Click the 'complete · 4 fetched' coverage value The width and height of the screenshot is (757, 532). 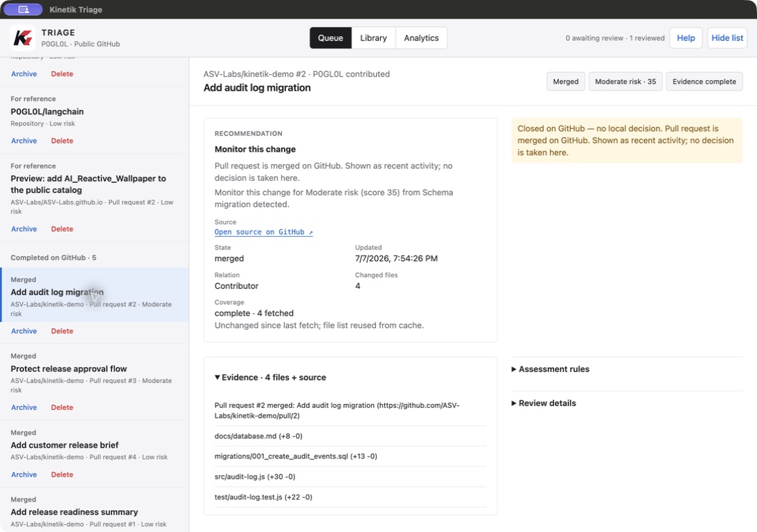(254, 313)
